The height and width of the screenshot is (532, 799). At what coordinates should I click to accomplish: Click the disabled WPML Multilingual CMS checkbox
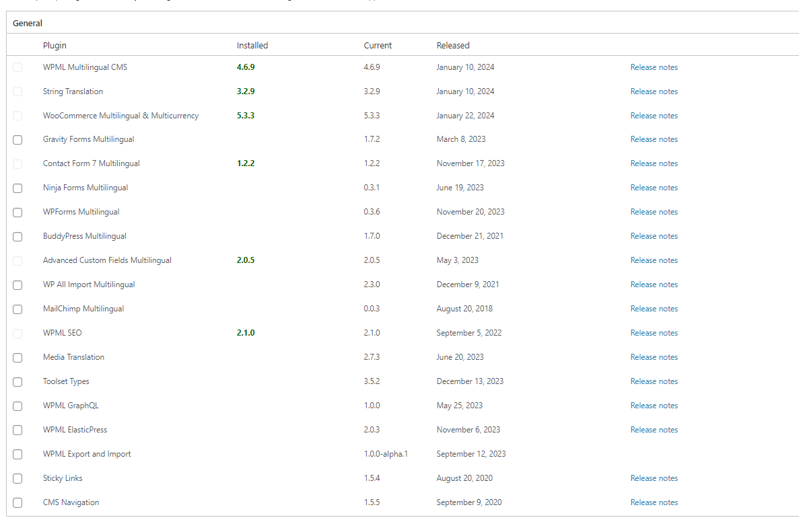point(18,67)
